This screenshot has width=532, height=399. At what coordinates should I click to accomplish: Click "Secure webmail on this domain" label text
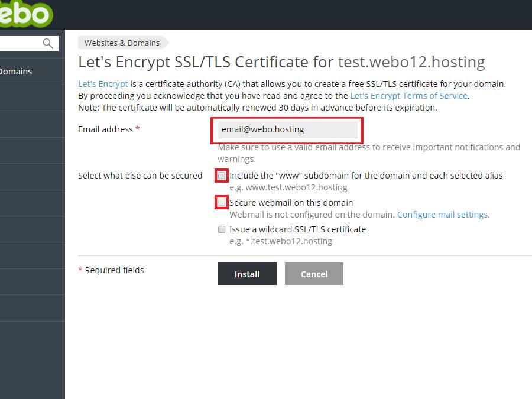point(291,203)
